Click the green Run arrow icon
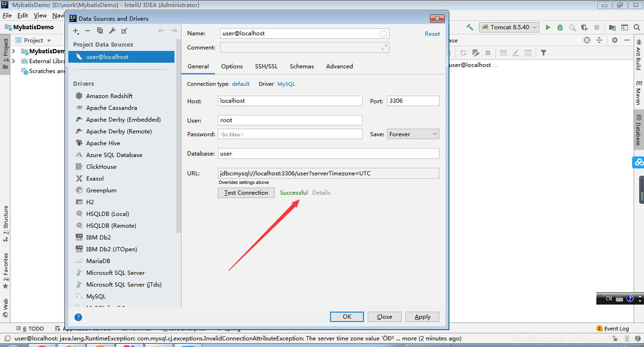The width and height of the screenshot is (644, 347). [548, 27]
